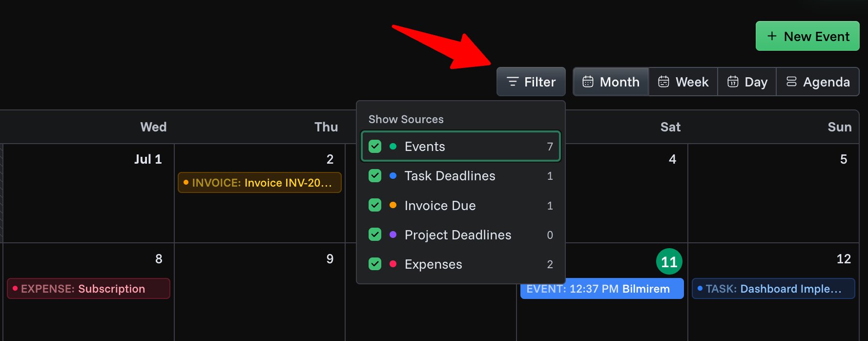Select day 4 date number
The width and height of the screenshot is (868, 341).
click(672, 159)
